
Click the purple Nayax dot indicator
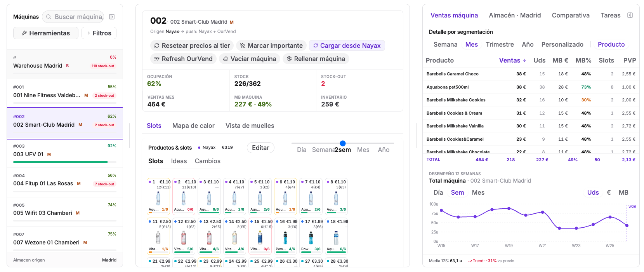(x=199, y=148)
